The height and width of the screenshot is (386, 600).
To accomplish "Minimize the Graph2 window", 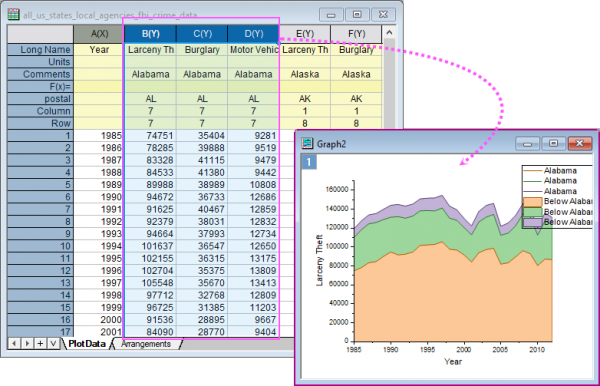I will click(527, 144).
